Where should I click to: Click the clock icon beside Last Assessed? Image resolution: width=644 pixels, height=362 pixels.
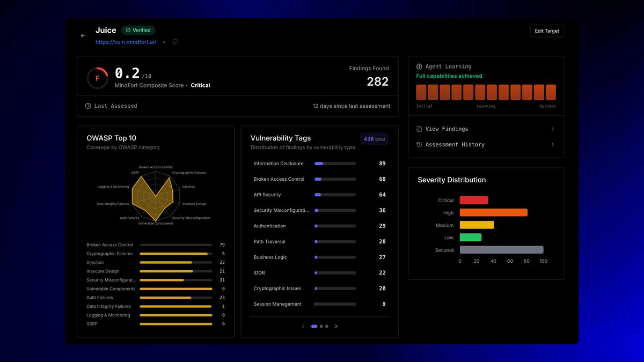coord(88,106)
